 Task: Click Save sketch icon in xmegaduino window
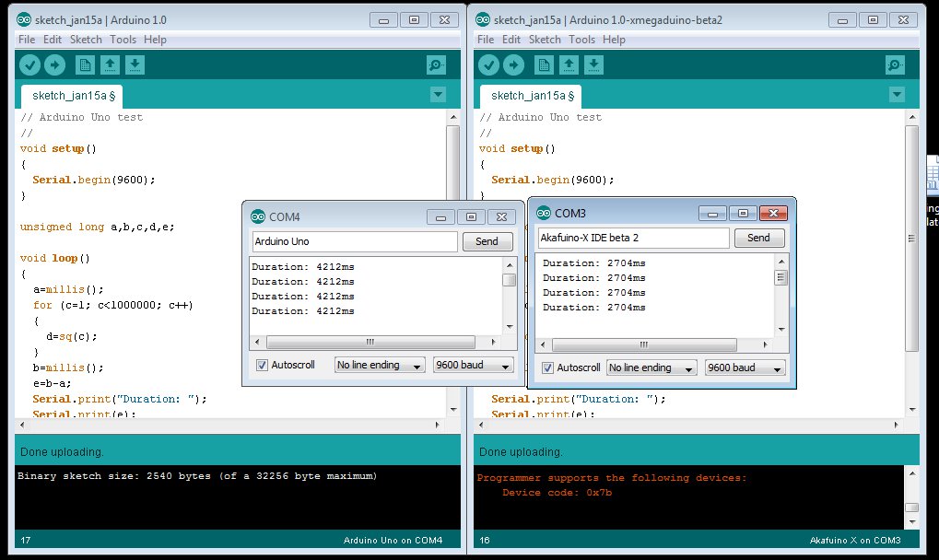pyautogui.click(x=594, y=64)
